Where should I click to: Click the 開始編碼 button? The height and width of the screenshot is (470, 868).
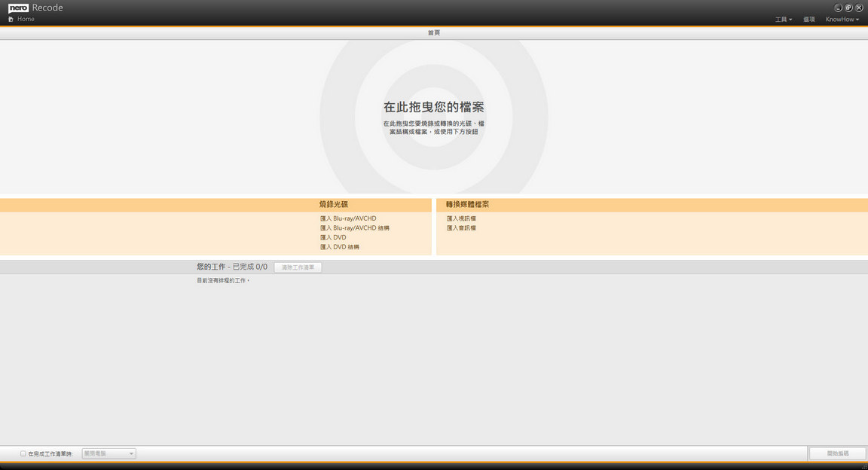pos(838,453)
